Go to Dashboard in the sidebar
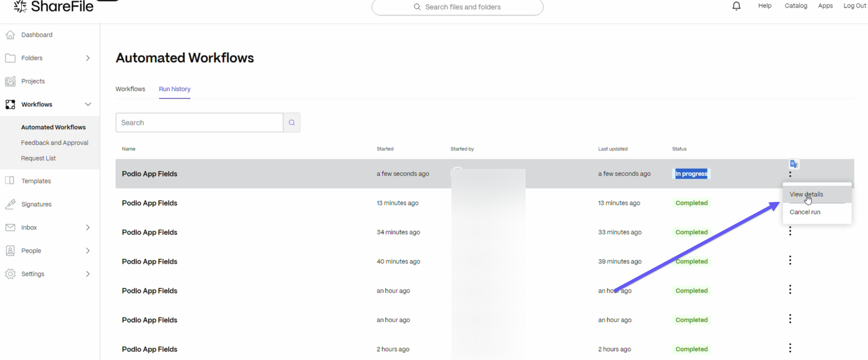This screenshot has height=360, width=868. pos(37,35)
